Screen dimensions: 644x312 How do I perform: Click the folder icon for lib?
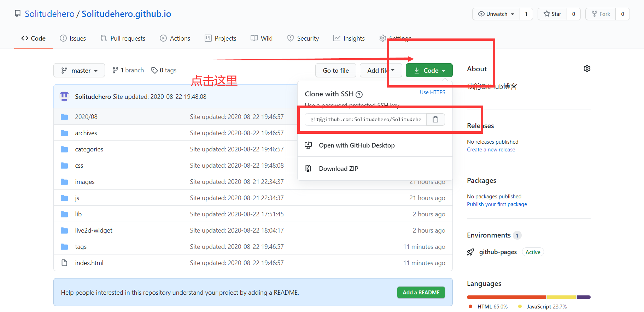64,214
